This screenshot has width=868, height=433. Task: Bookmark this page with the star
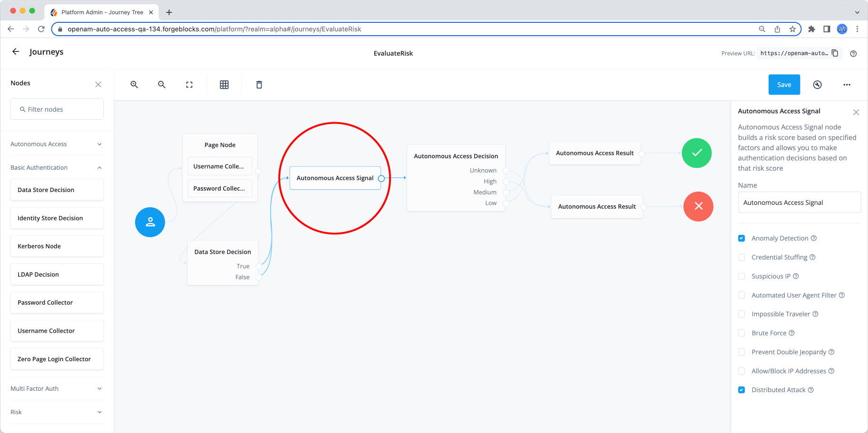click(792, 29)
